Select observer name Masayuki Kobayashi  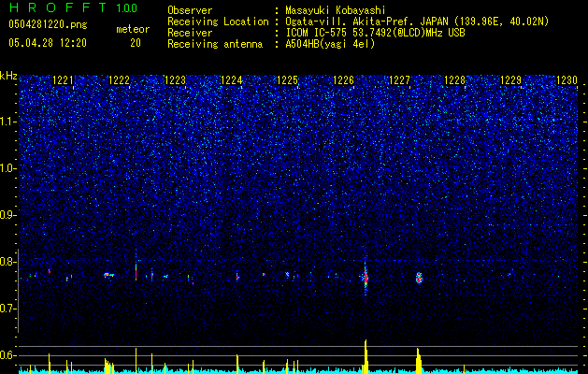(x=336, y=10)
